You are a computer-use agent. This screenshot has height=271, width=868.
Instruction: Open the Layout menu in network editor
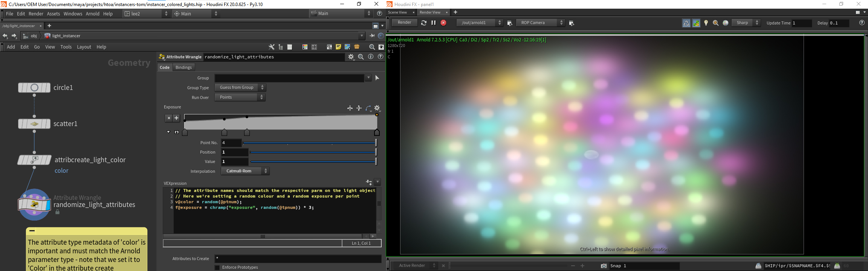point(84,47)
